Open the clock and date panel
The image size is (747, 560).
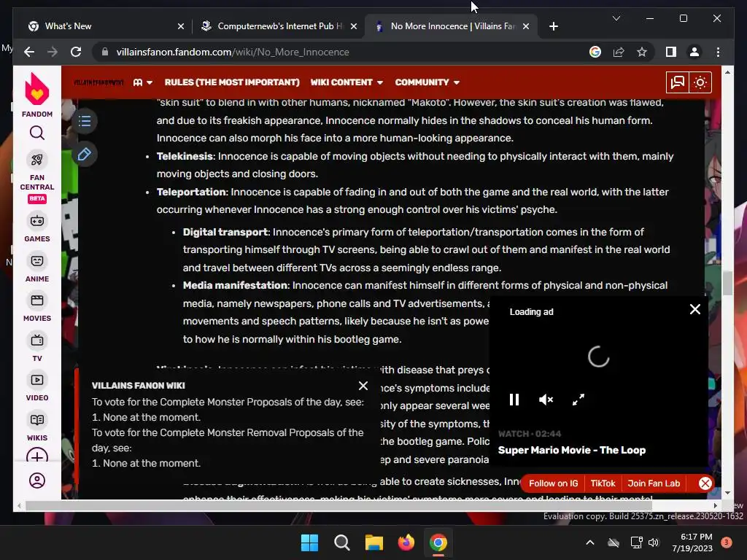pos(692,542)
